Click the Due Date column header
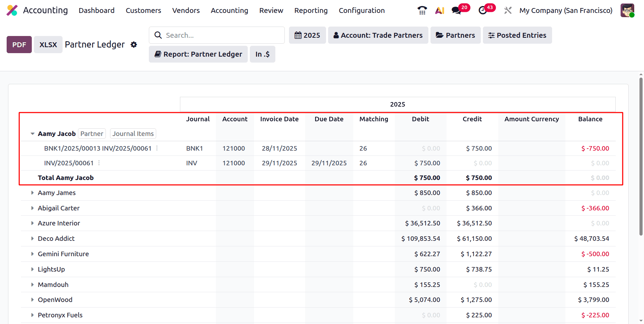The image size is (644, 324). (x=329, y=119)
